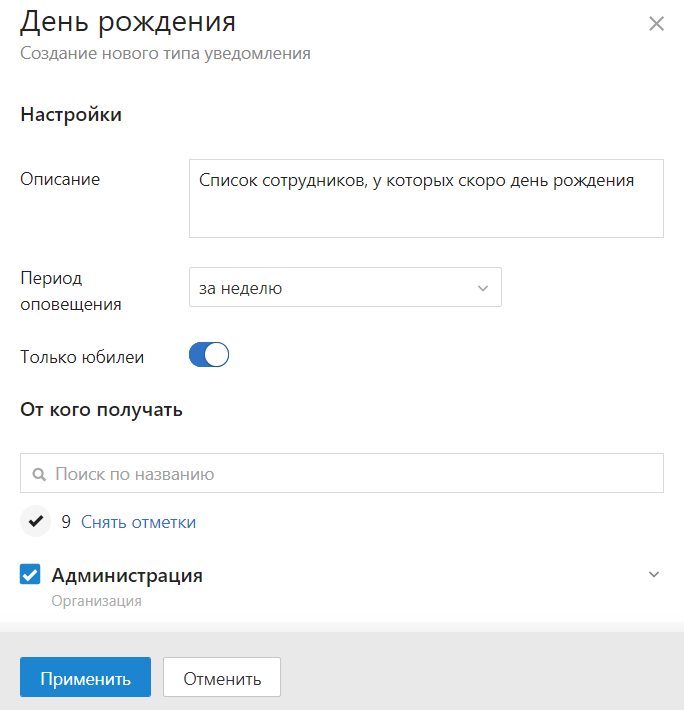Click the Период оповещения label
Viewport: 684px width, 710px height.
[71, 291]
